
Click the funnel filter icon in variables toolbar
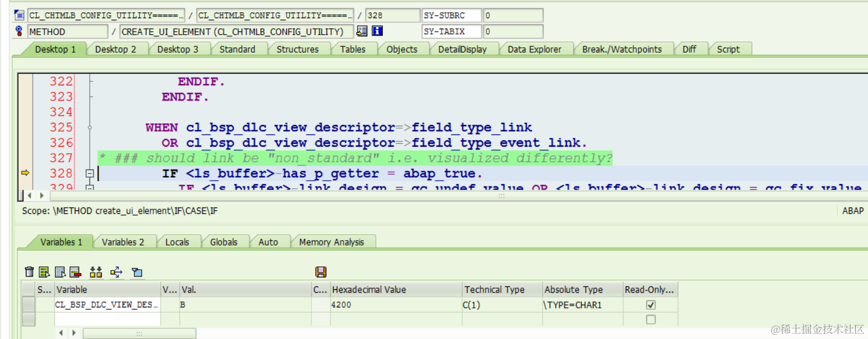(137, 272)
